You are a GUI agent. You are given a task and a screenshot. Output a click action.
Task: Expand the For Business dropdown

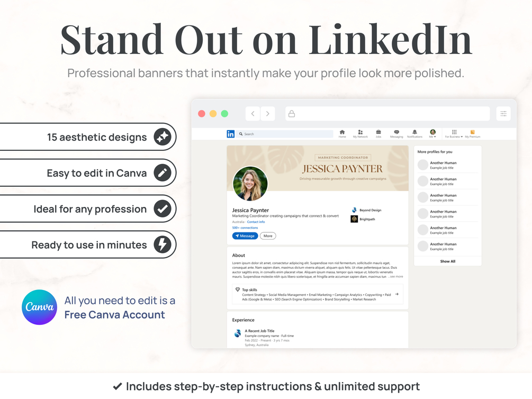click(x=454, y=134)
